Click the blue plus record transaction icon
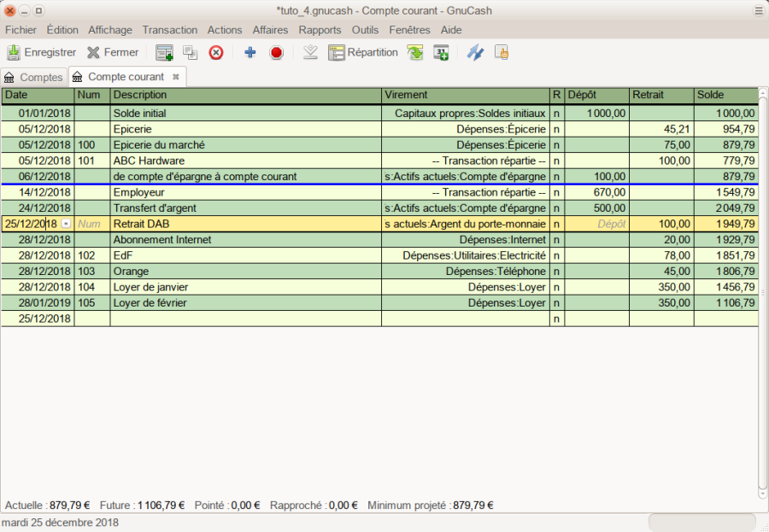 [x=250, y=52]
